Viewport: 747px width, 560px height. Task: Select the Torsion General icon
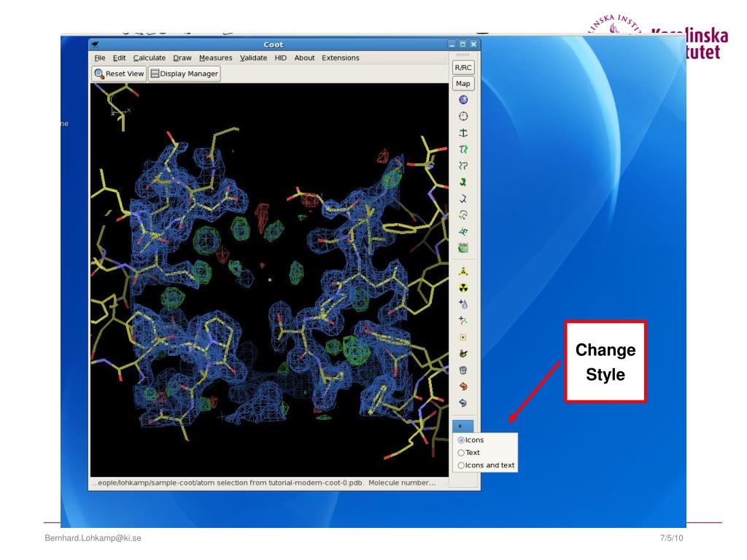click(463, 231)
